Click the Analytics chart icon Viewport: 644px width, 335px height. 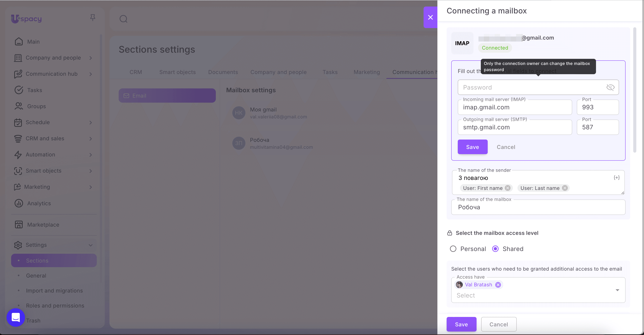(x=19, y=203)
